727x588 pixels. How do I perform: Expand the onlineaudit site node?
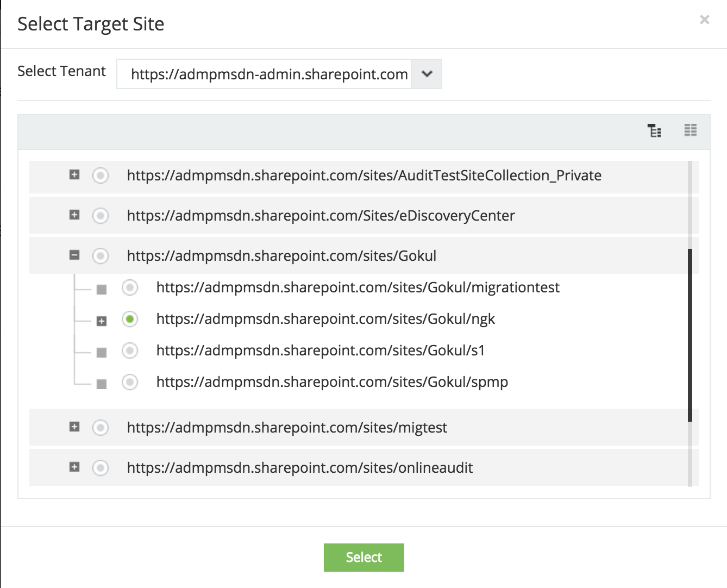coord(74,467)
